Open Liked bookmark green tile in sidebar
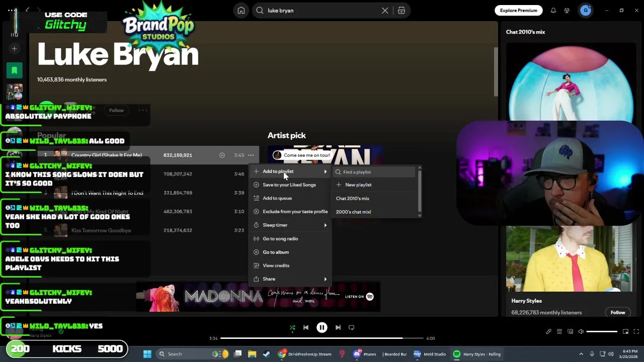644x362 pixels. (x=14, y=70)
